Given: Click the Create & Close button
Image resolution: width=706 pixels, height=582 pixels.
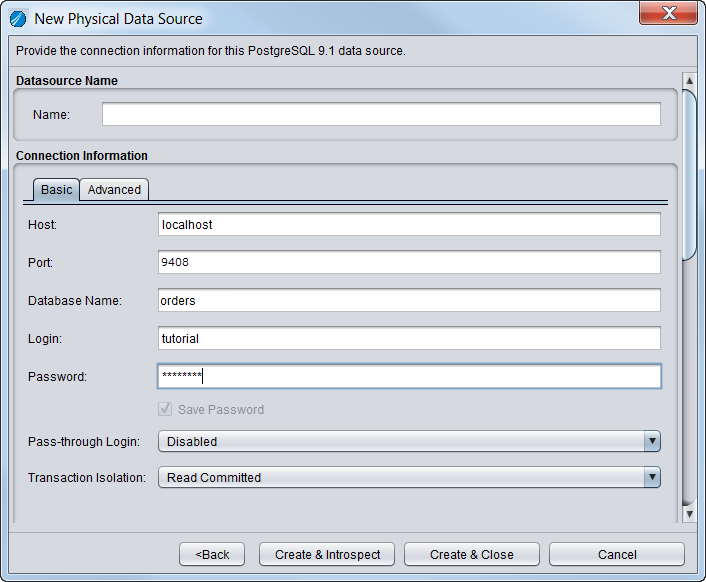Looking at the screenshot, I should point(472,554).
